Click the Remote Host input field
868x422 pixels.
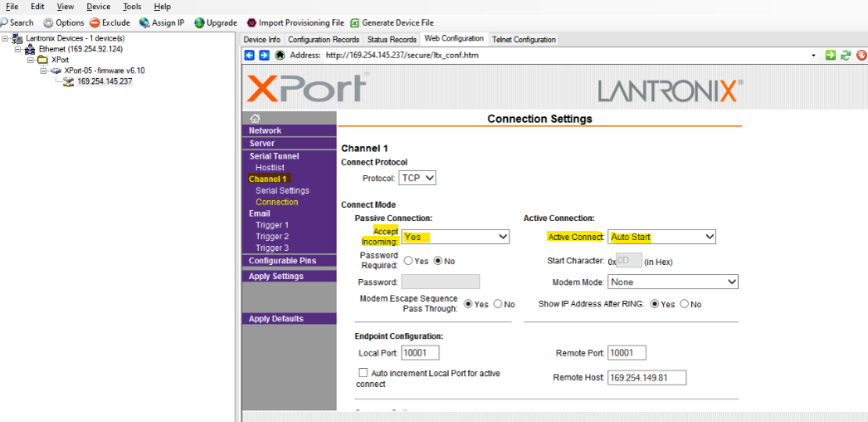point(647,378)
